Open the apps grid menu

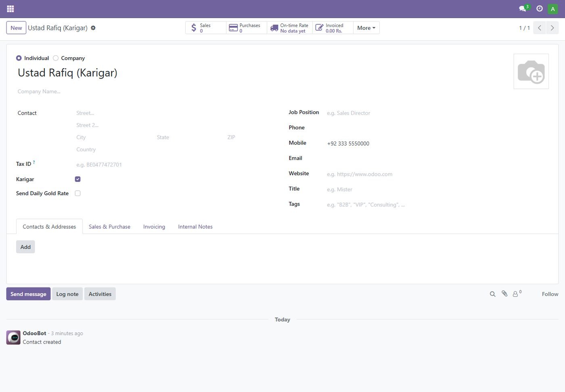coord(10,8)
